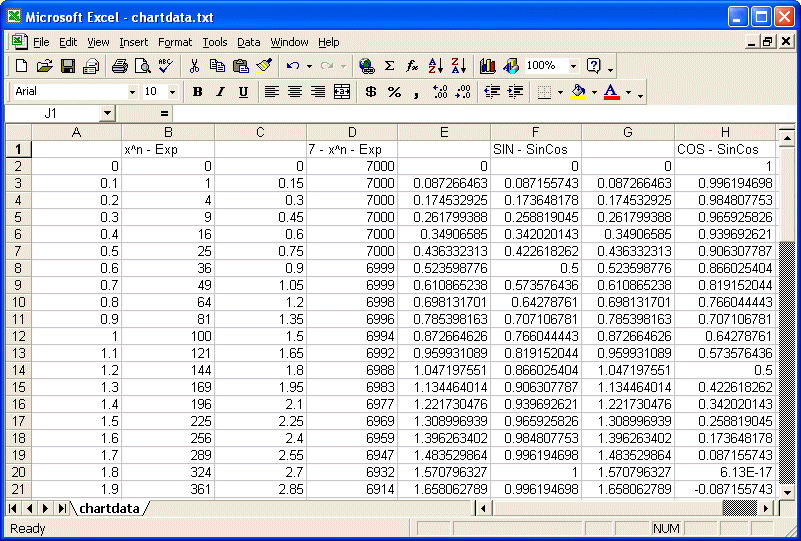Click the Name Box showing J1
801x541 pixels.
[x=50, y=114]
